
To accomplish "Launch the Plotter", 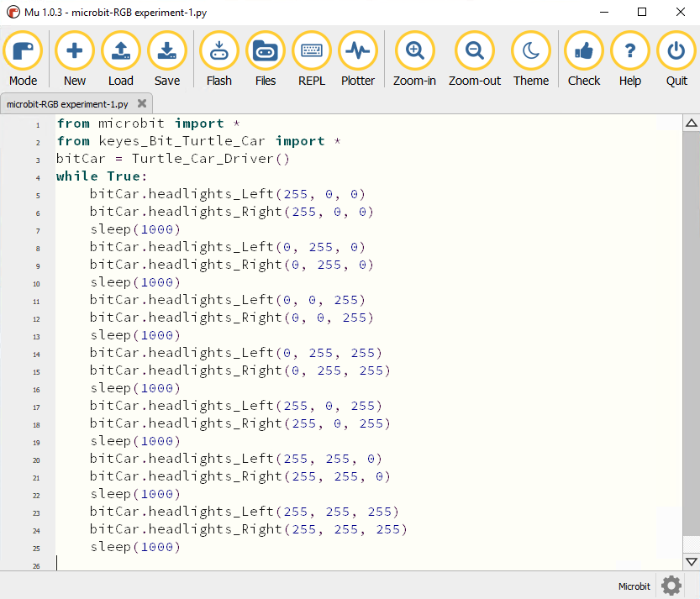I will point(358,59).
